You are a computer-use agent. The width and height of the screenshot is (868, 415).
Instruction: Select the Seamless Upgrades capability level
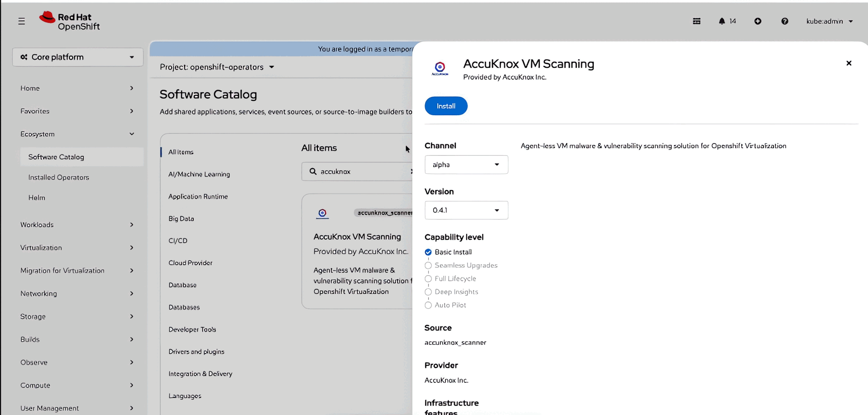(x=428, y=266)
